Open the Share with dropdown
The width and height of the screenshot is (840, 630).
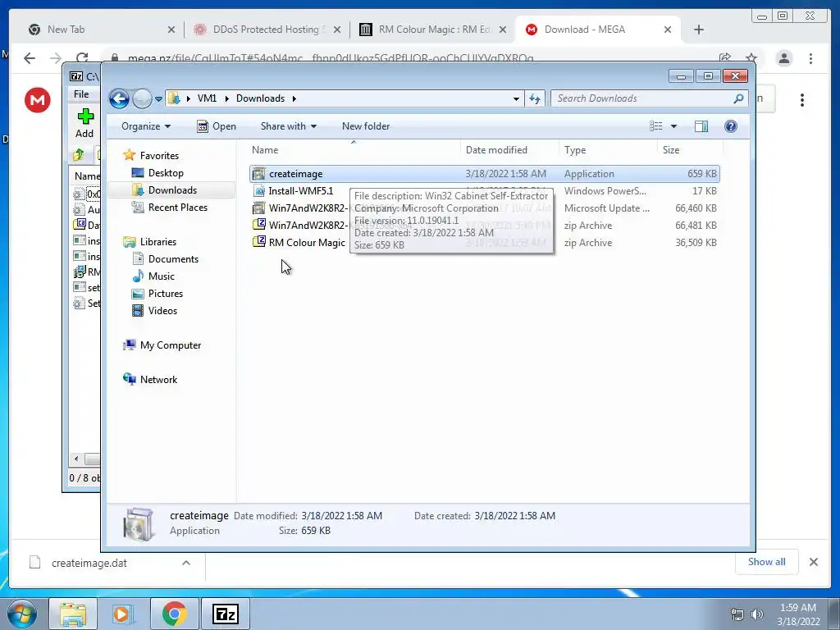[288, 126]
